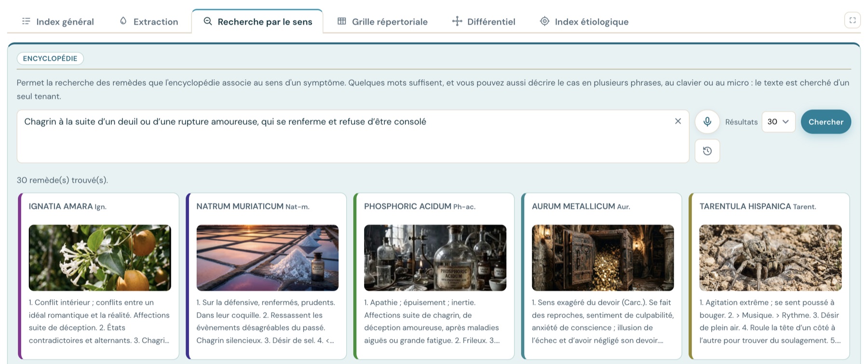
Task: Click the droplet icon beside Extraction
Action: pyautogui.click(x=123, y=21)
